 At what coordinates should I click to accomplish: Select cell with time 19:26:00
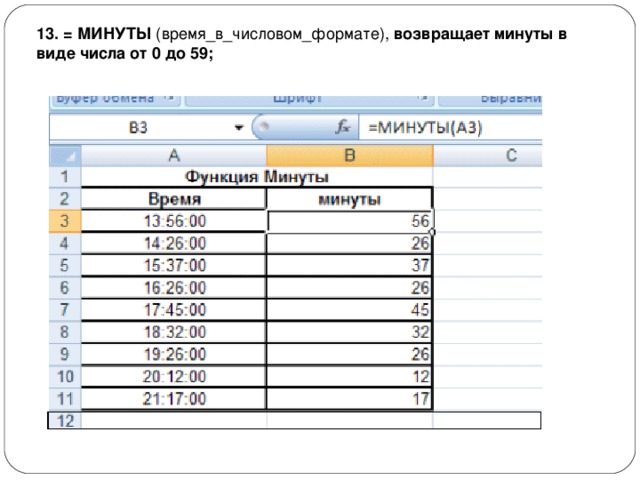(x=174, y=354)
